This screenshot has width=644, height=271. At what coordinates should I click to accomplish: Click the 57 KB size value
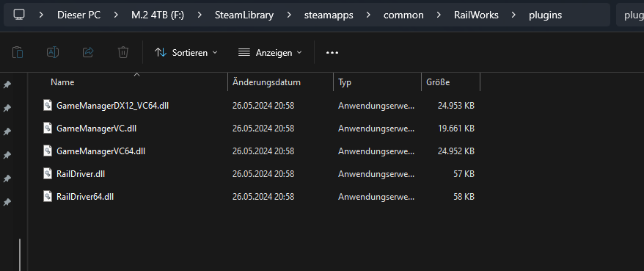464,174
